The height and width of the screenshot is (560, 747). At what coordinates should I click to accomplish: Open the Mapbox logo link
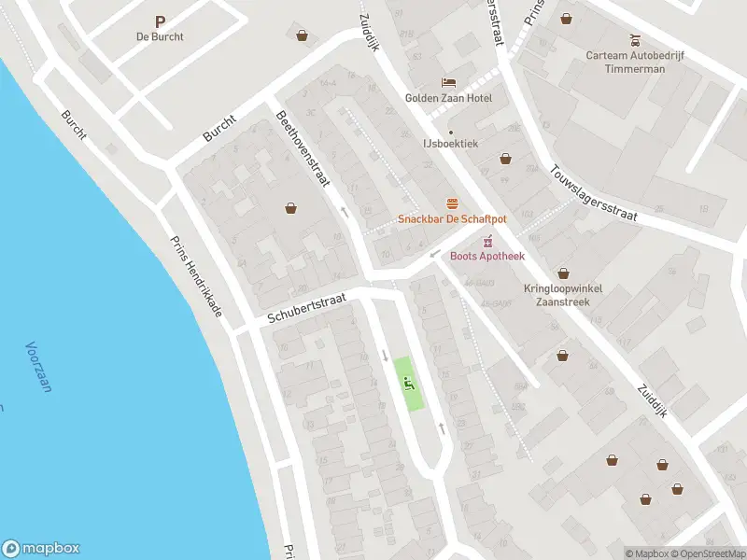[40, 548]
